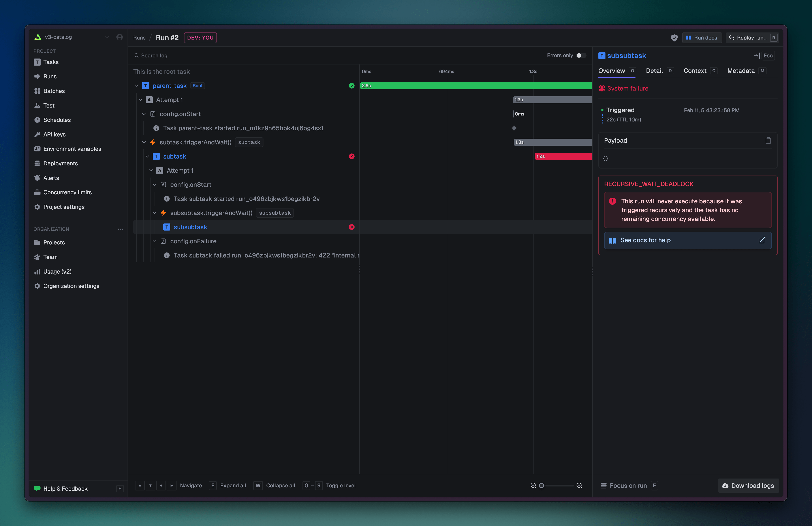Click the Expand all shortcut

(x=227, y=486)
